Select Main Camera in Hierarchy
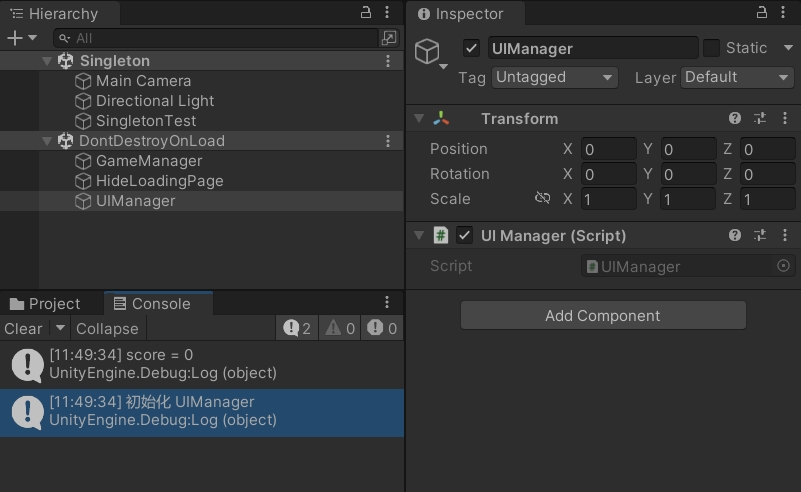This screenshot has width=801, height=492. [x=143, y=81]
